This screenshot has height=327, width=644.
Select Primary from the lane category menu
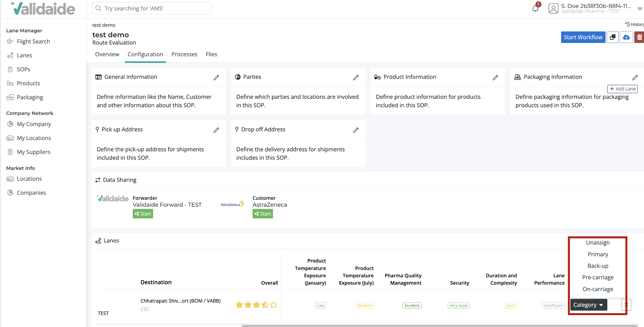(597, 254)
